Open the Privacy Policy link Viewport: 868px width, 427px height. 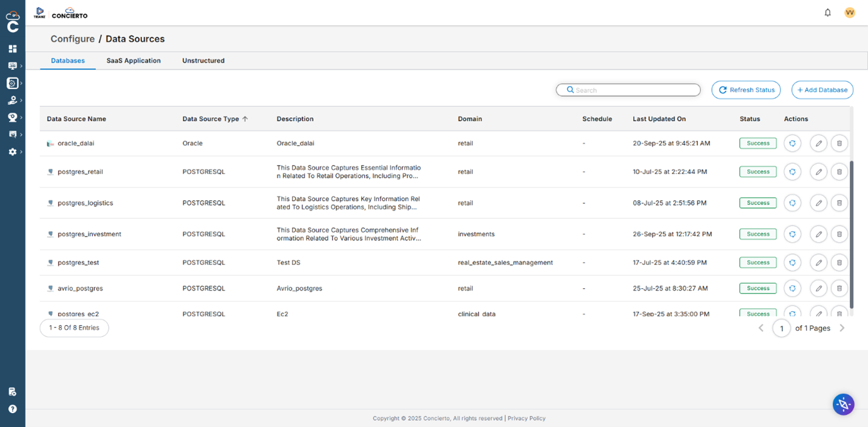(526, 419)
